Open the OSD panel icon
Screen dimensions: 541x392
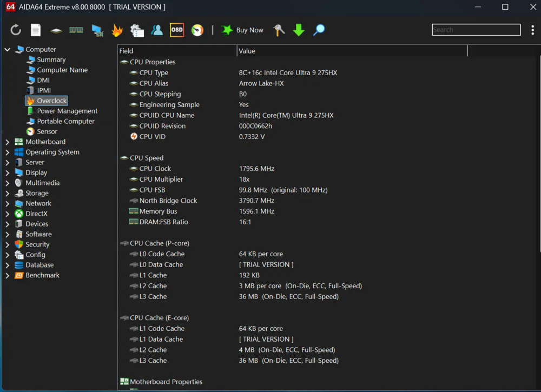point(177,30)
